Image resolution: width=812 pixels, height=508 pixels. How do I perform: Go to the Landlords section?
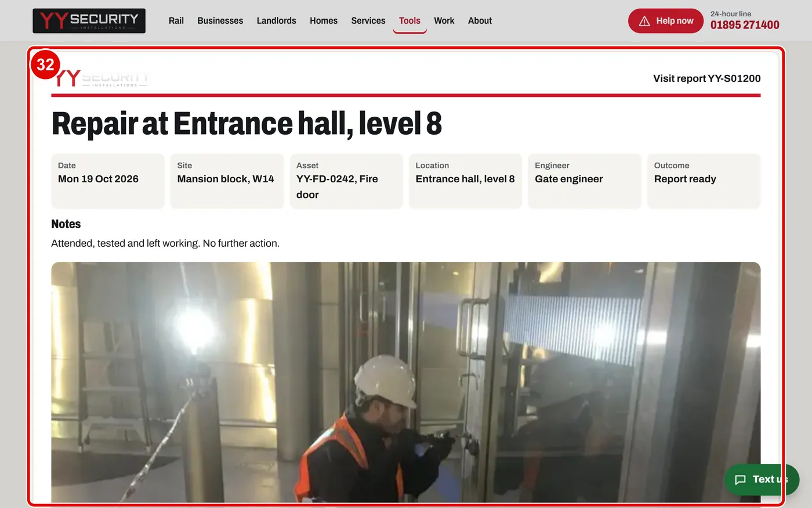(277, 21)
